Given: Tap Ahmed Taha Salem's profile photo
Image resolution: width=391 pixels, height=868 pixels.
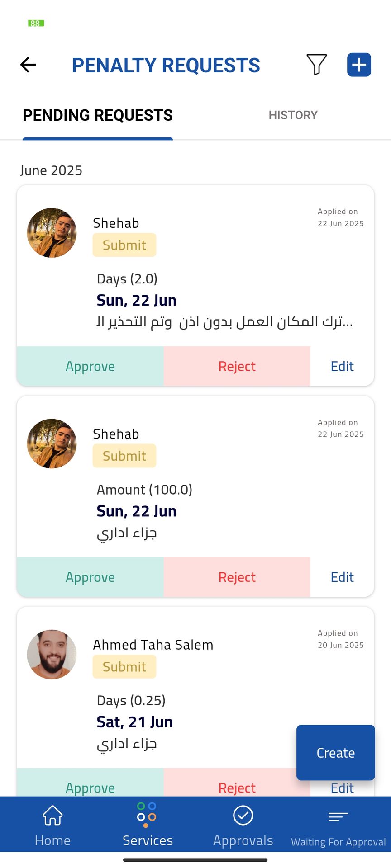Looking at the screenshot, I should coord(52,654).
